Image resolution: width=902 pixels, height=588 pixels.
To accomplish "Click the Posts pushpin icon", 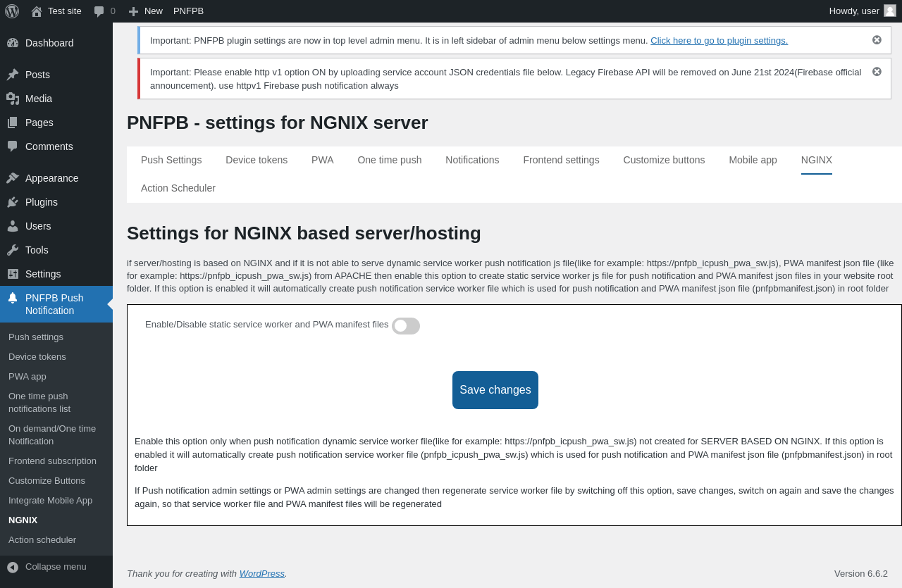I will (13, 75).
